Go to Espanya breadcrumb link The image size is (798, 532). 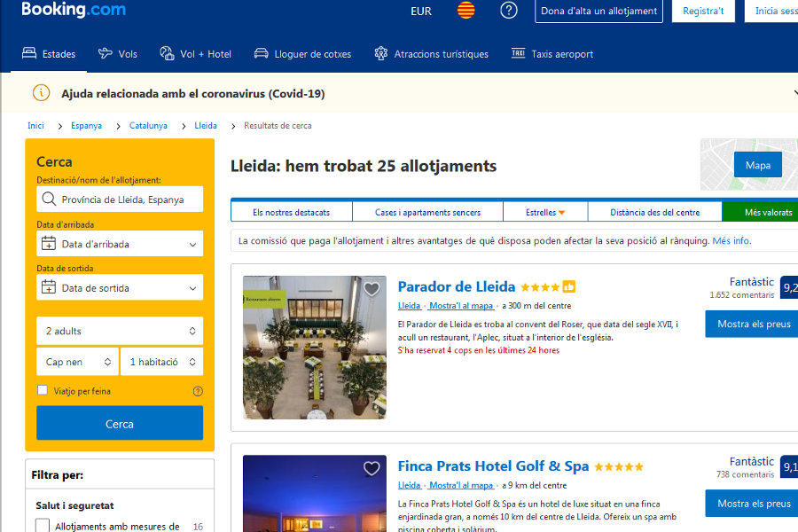86,125
